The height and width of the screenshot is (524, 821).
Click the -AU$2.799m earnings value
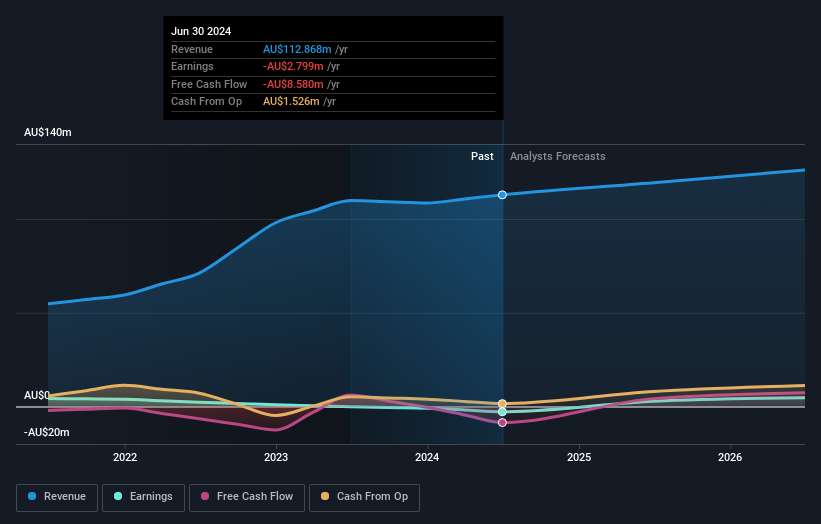click(x=293, y=66)
